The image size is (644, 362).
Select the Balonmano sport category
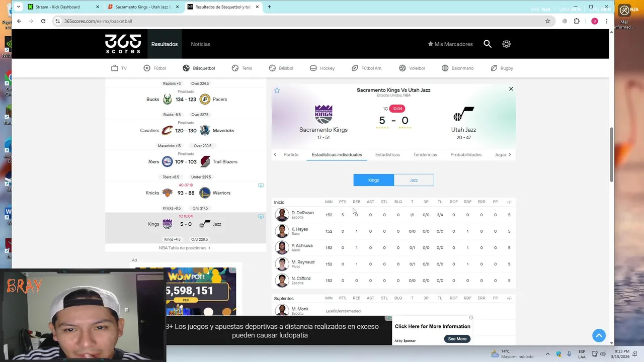457,68
